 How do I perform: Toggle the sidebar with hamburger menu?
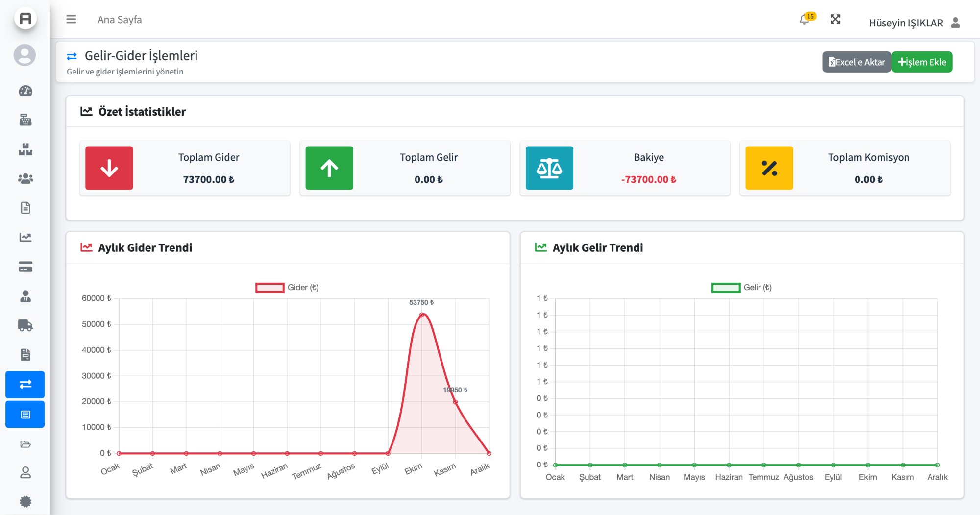71,20
